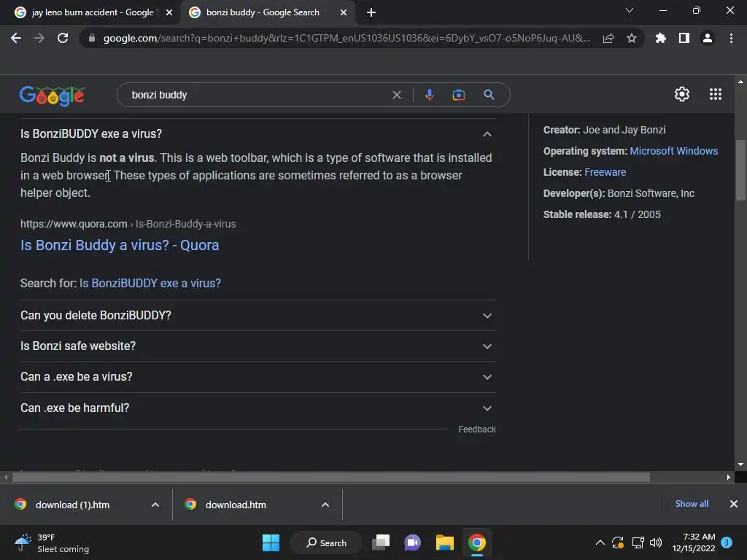Viewport: 747px width, 560px height.
Task: Share this page via share icon
Action: pyautogui.click(x=608, y=38)
